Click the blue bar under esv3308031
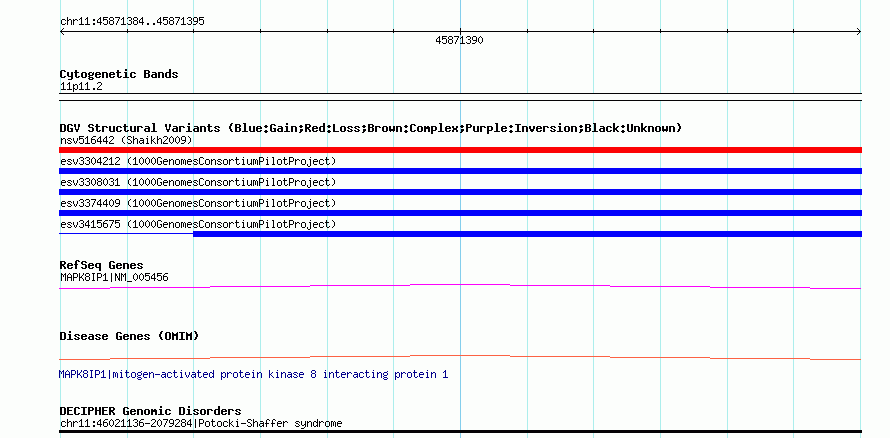 coord(460,192)
